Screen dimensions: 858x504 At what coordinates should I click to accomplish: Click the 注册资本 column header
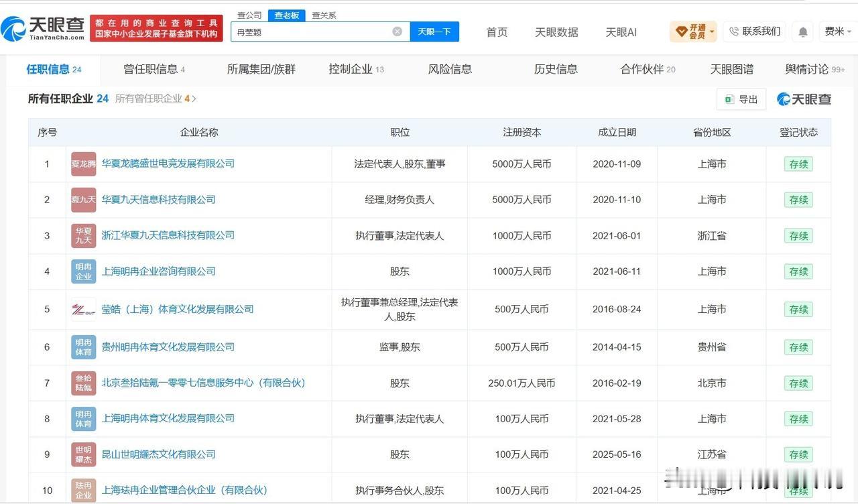[522, 133]
